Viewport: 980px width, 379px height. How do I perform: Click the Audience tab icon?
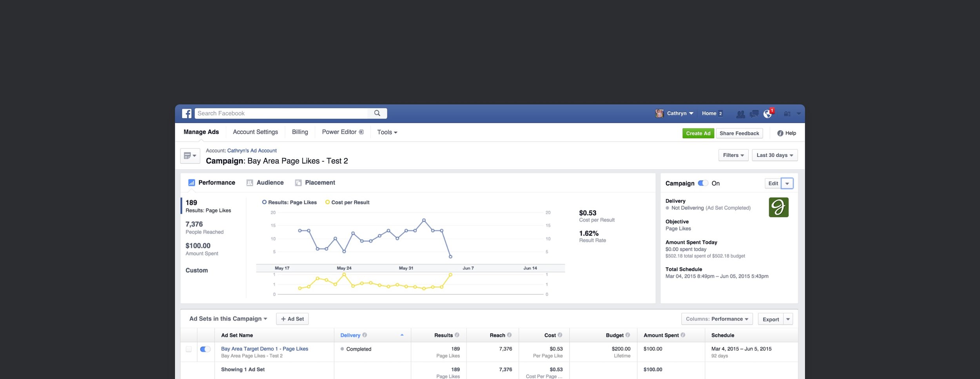250,183
